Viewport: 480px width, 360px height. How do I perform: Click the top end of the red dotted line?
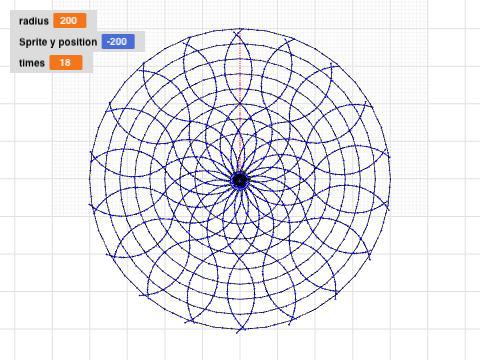240,33
